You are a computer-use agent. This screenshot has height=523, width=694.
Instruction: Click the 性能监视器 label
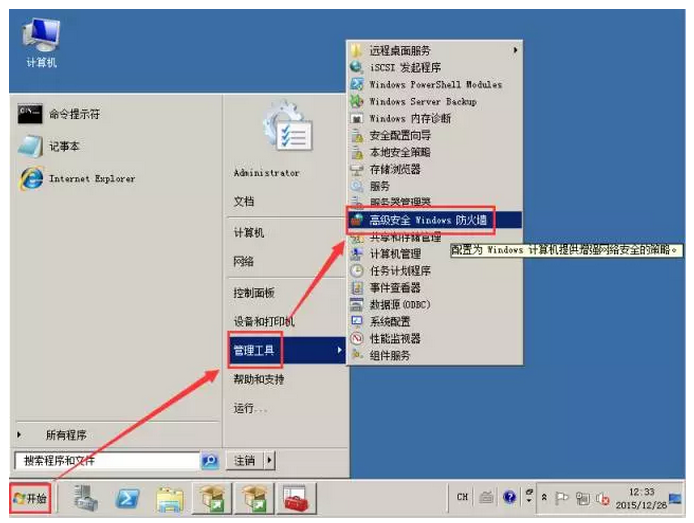pos(395,338)
